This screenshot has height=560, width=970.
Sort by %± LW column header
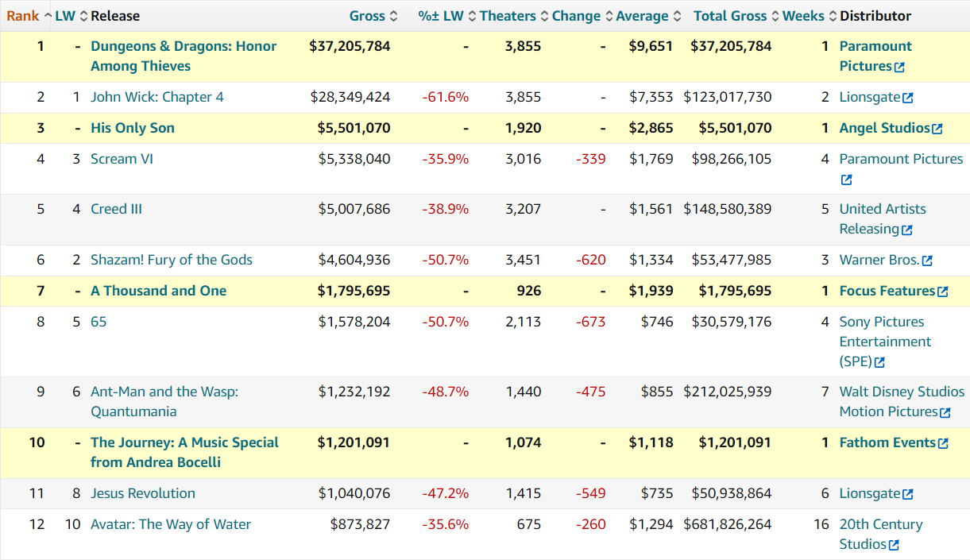pos(447,16)
